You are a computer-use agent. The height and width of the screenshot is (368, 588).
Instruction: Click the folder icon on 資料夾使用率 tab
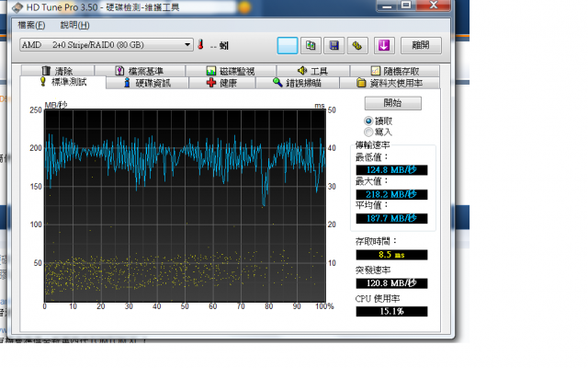[361, 83]
